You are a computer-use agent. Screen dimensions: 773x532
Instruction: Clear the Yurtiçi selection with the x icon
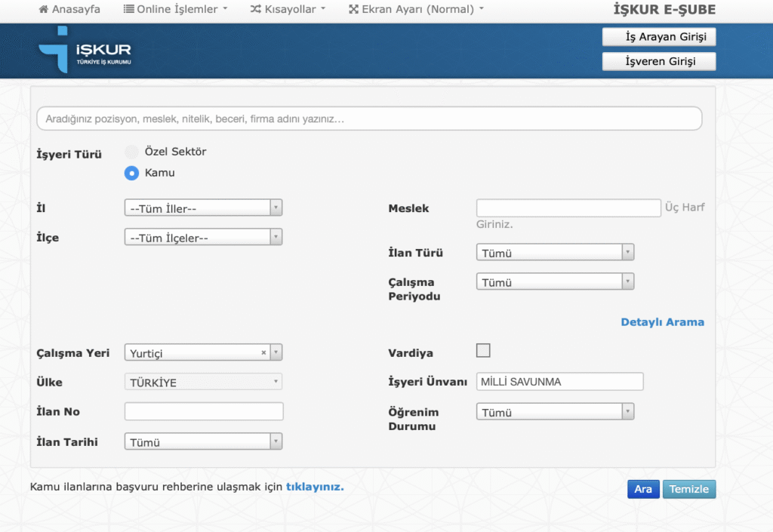pos(263,352)
